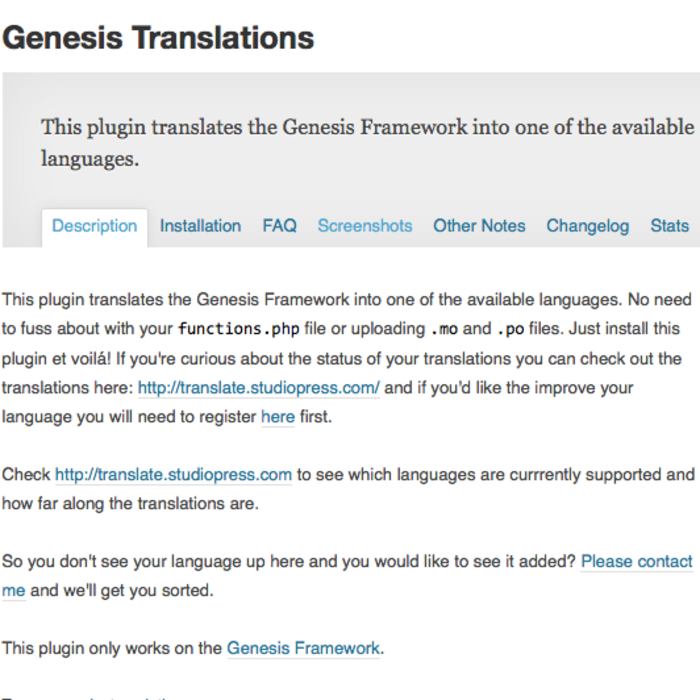This screenshot has height=700, width=700.
Task: Go to the Stats tab
Action: pyautogui.click(x=669, y=226)
